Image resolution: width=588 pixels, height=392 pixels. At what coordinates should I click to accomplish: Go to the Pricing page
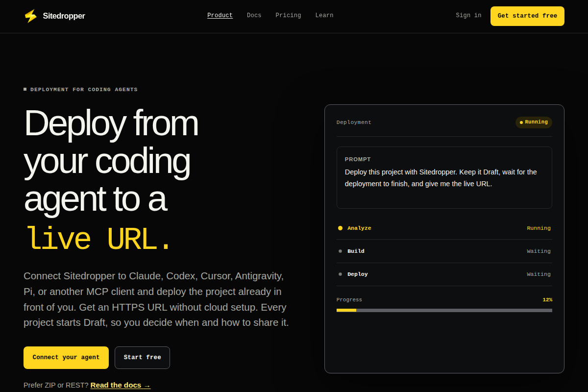[x=288, y=16]
